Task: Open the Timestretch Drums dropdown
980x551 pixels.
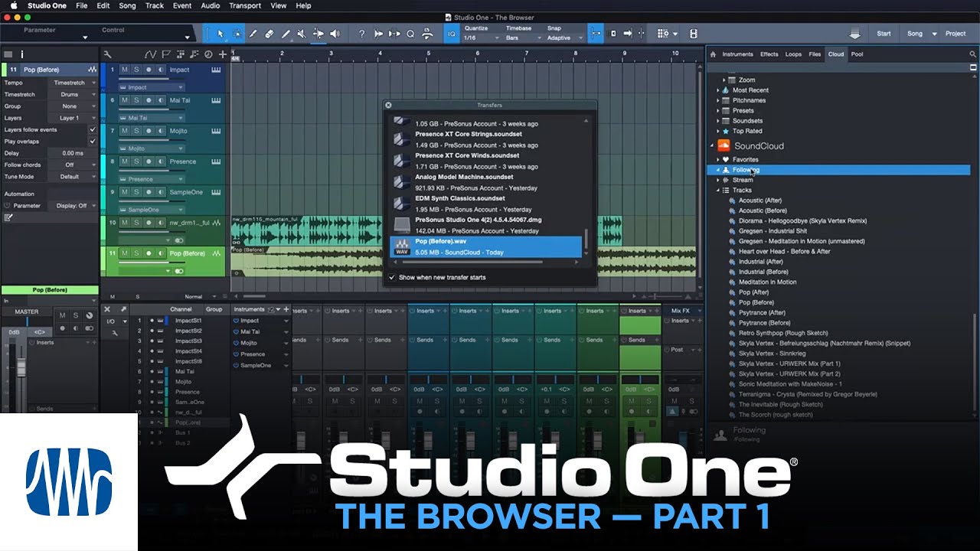Action: 73,95
